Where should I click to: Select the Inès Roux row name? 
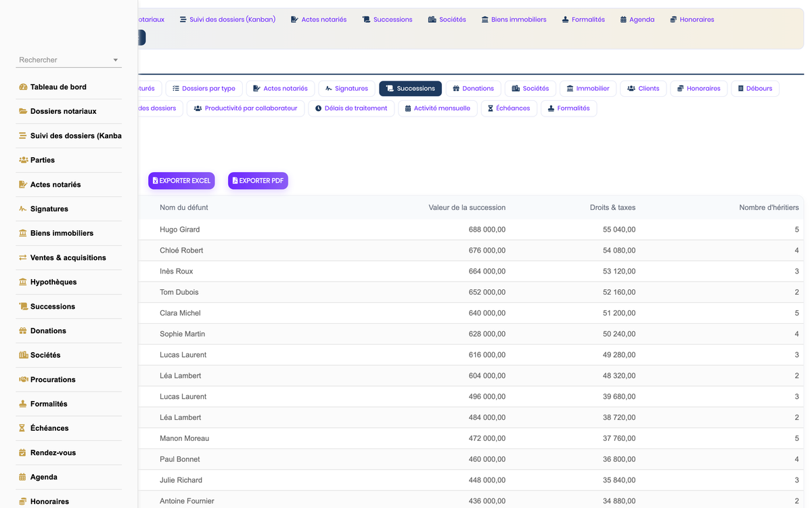click(177, 272)
